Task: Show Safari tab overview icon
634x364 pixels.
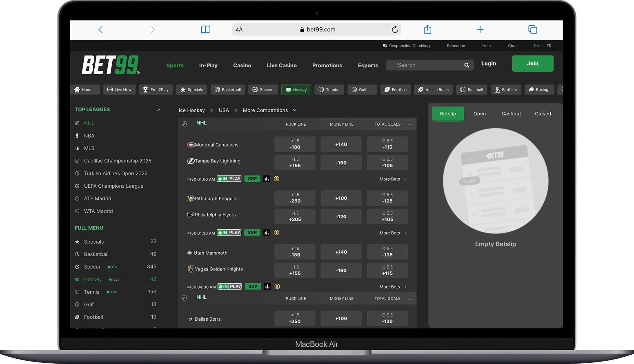Action: click(x=533, y=29)
